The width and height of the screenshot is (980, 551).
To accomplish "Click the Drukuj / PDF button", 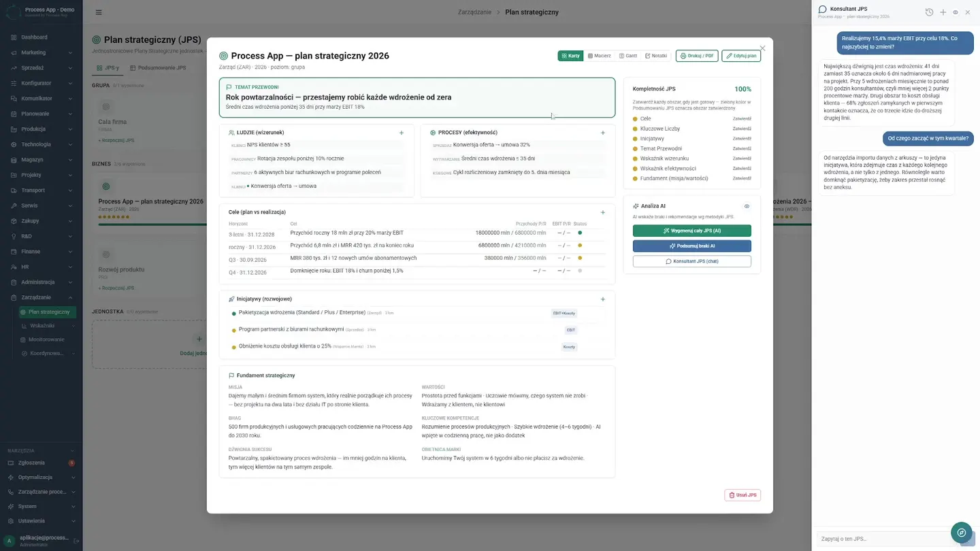I will pyautogui.click(x=697, y=56).
